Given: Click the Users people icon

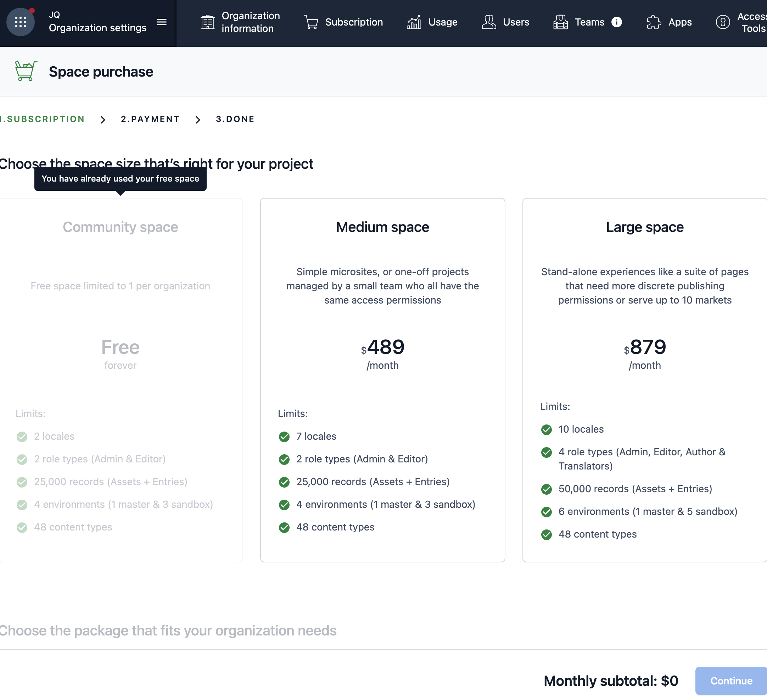Looking at the screenshot, I should tap(489, 22).
